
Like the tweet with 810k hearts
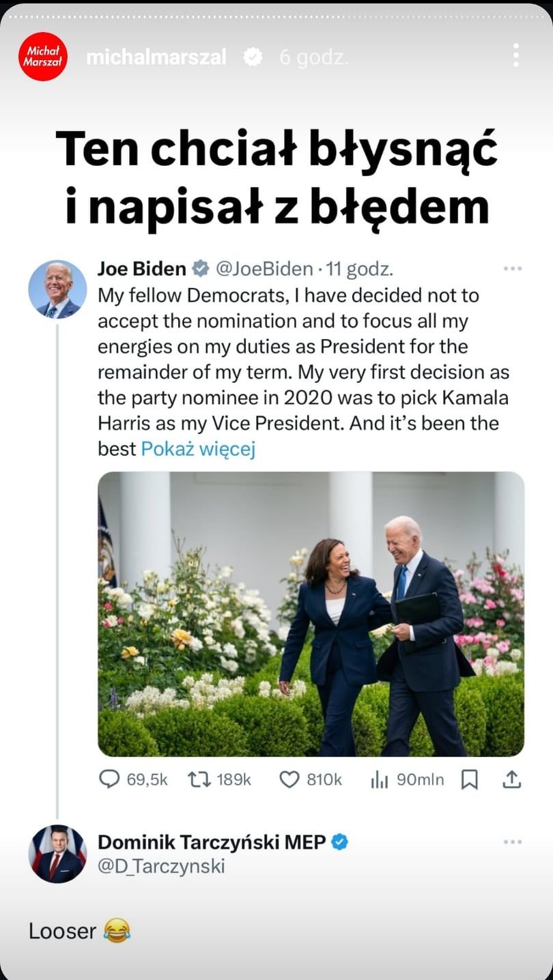(x=289, y=779)
